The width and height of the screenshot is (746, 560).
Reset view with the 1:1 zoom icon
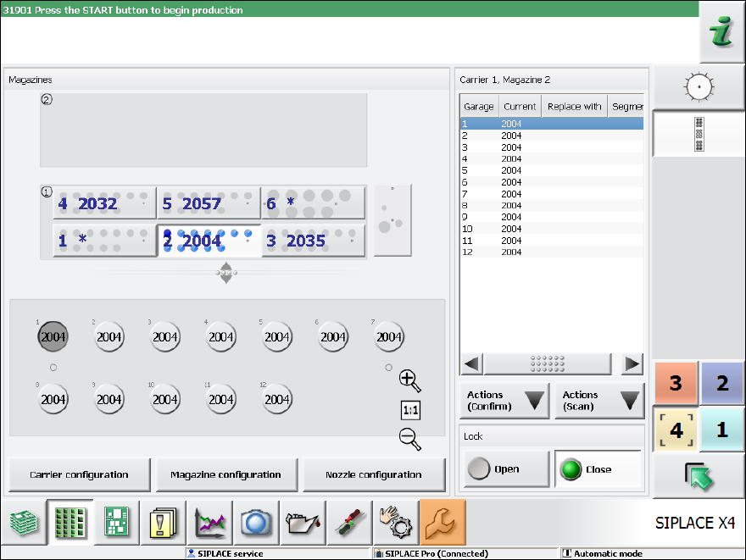point(410,411)
